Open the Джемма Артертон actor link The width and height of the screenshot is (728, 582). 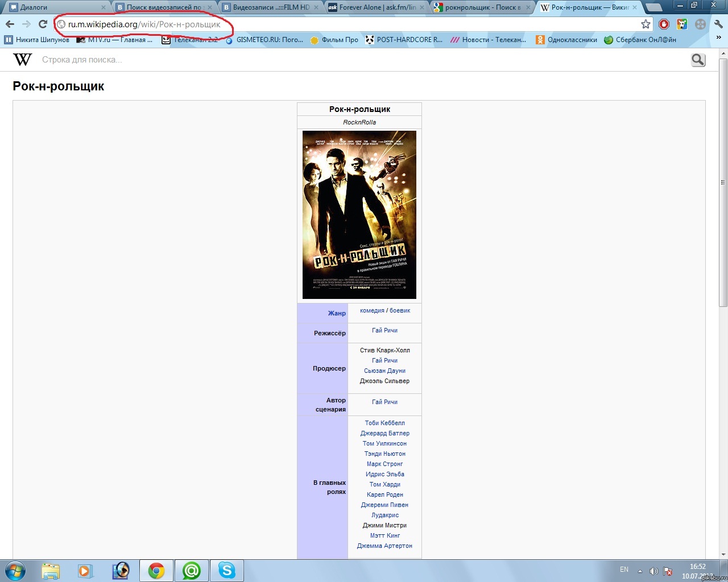coord(384,546)
